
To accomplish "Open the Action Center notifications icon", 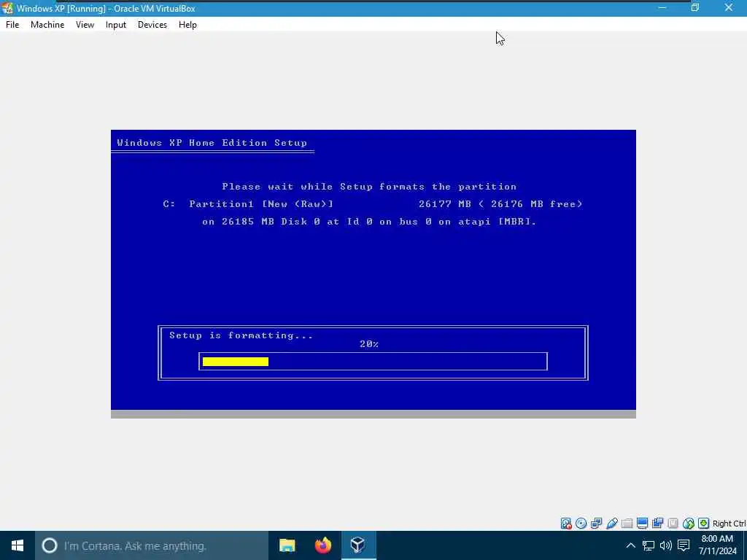I will [684, 545].
